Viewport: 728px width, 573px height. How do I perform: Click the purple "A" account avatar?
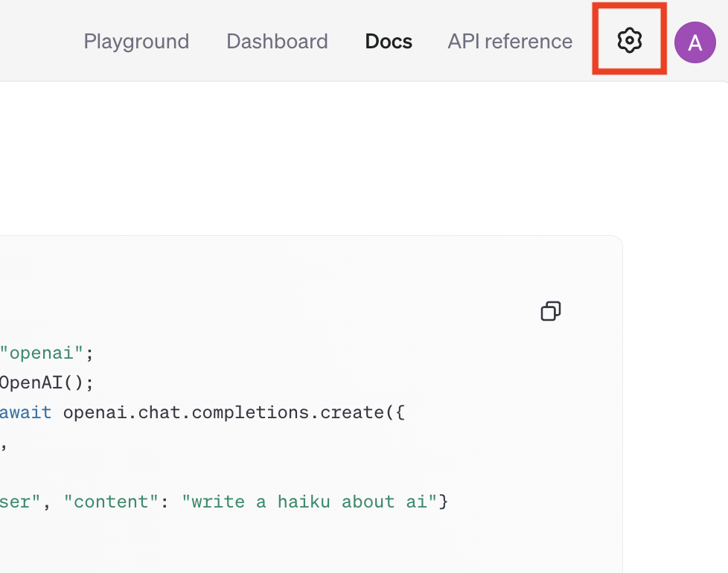click(695, 42)
